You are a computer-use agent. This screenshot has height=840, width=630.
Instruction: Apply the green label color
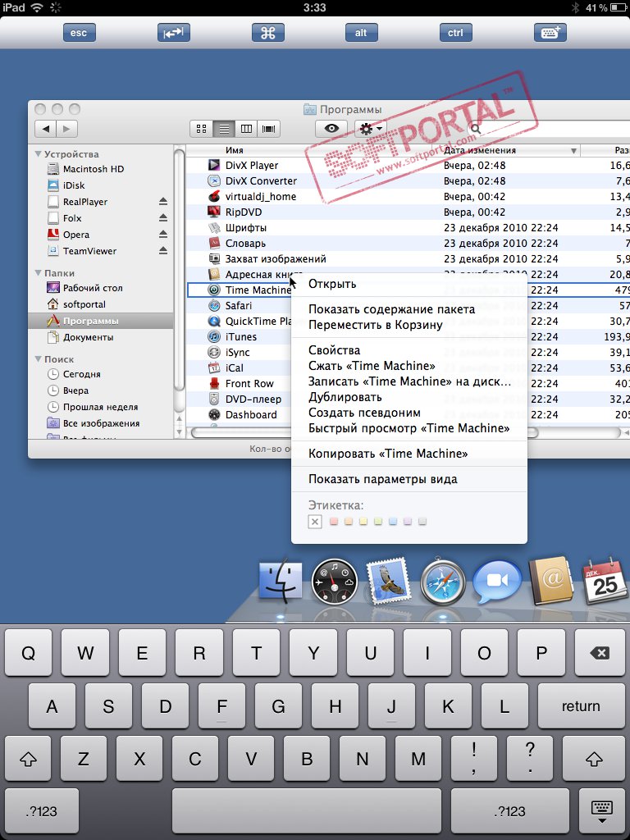378,521
